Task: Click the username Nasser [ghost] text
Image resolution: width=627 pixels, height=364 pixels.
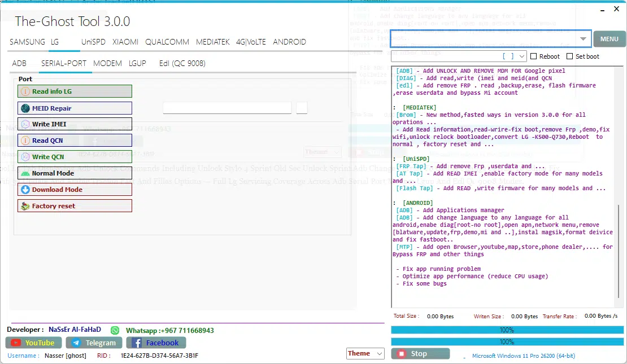Action: coord(65,356)
